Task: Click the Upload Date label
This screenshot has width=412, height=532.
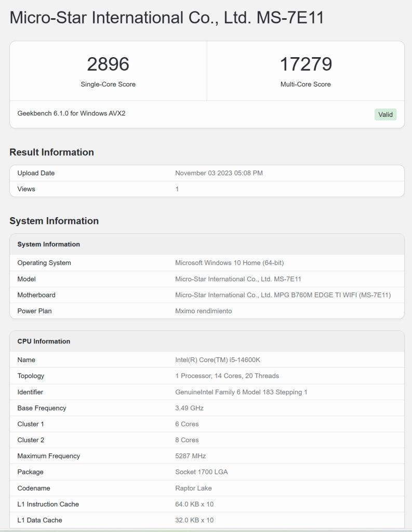Action: tap(36, 173)
